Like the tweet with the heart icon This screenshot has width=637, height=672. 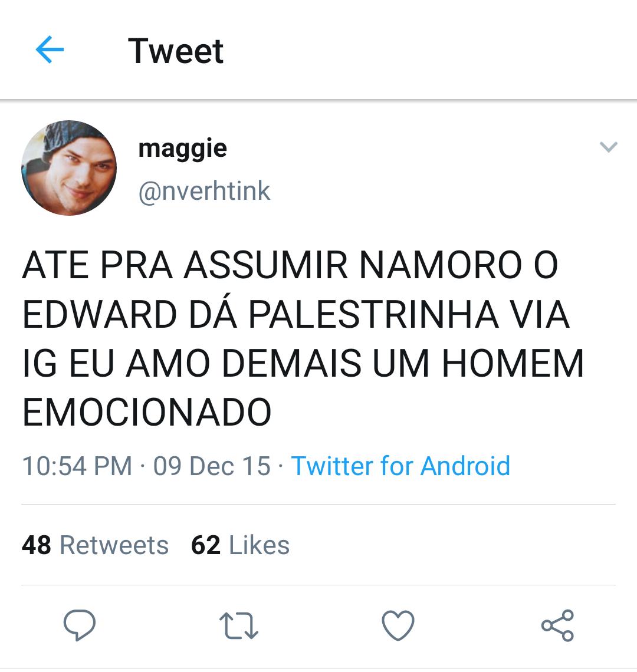pyautogui.click(x=398, y=625)
